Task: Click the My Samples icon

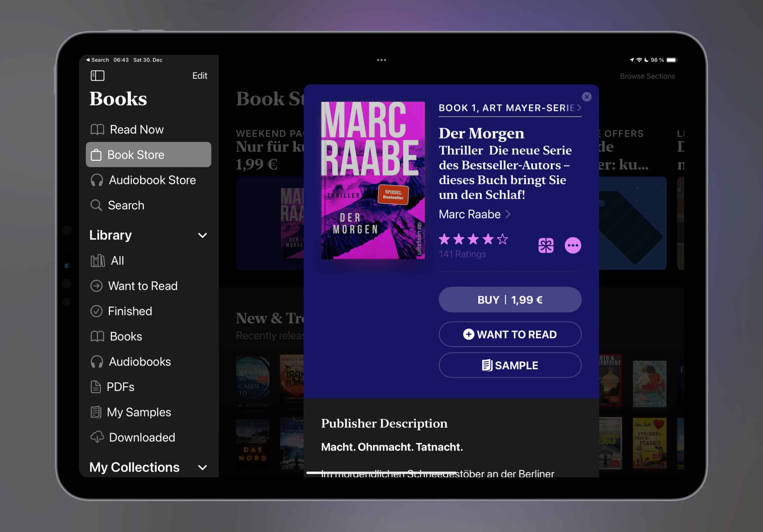Action: 96,412
